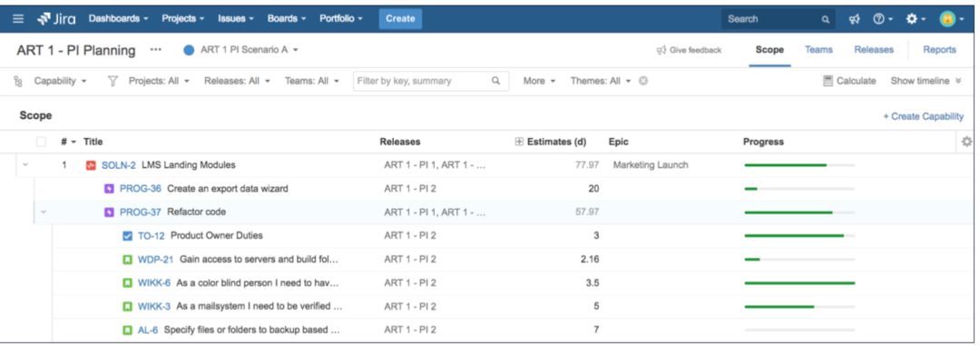Click the search magnifier in header
980x346 pixels.
(826, 19)
